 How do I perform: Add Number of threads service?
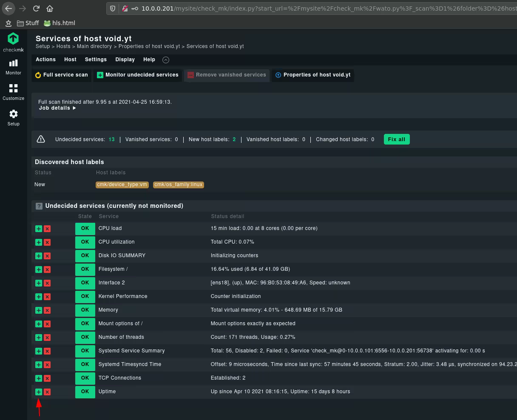(x=39, y=338)
